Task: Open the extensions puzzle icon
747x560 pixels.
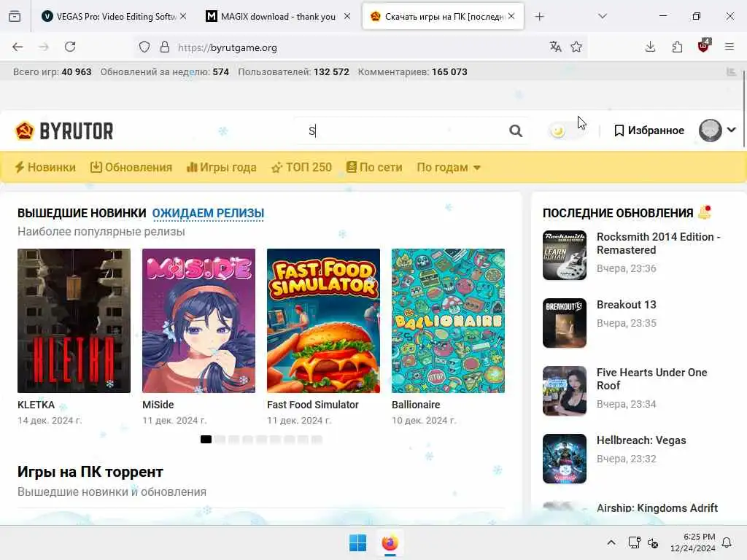Action: 677,47
